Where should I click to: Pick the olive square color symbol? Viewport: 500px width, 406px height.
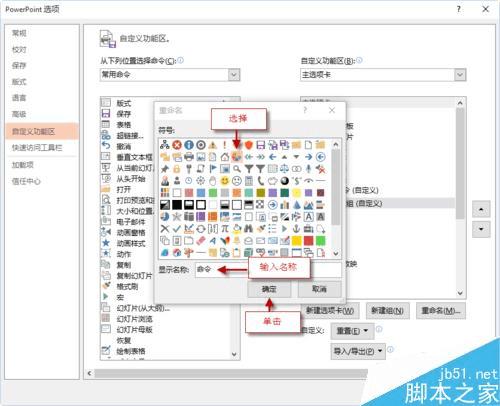tap(261, 193)
